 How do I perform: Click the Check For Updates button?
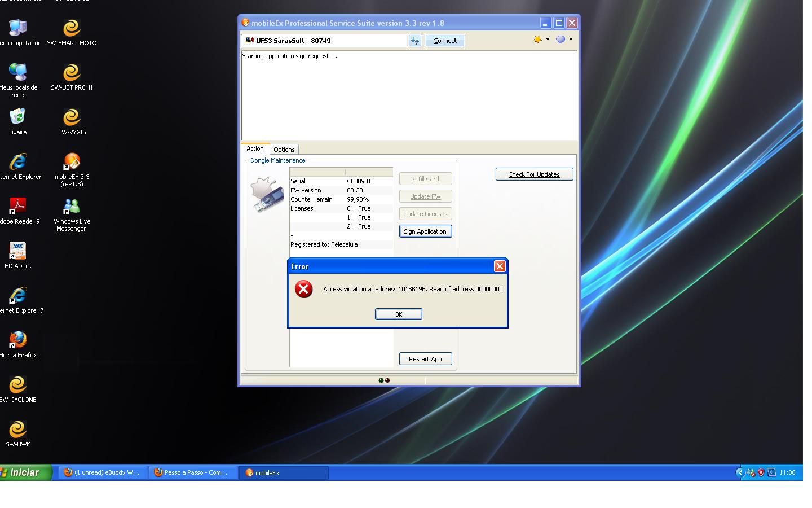[x=534, y=174]
